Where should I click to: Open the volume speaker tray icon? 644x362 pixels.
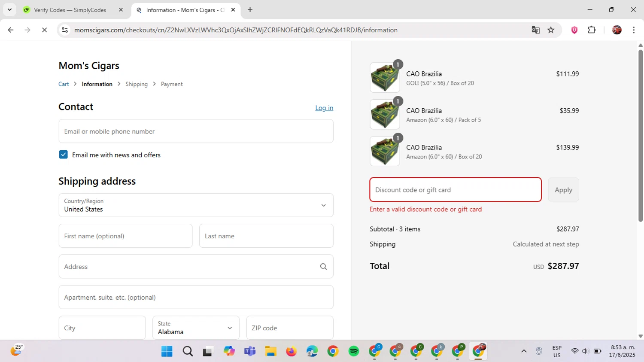click(585, 351)
